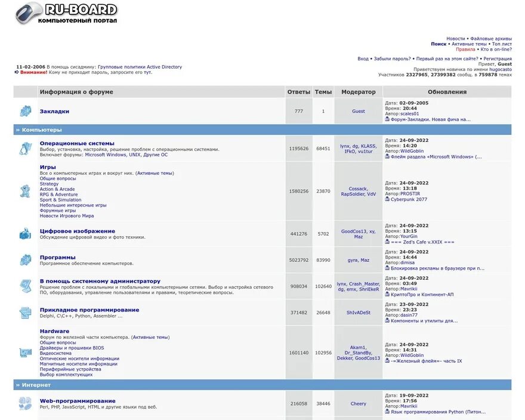The height and width of the screenshot is (420, 525).
Task: Click the Закладки forum icon
Action: [x=26, y=111]
